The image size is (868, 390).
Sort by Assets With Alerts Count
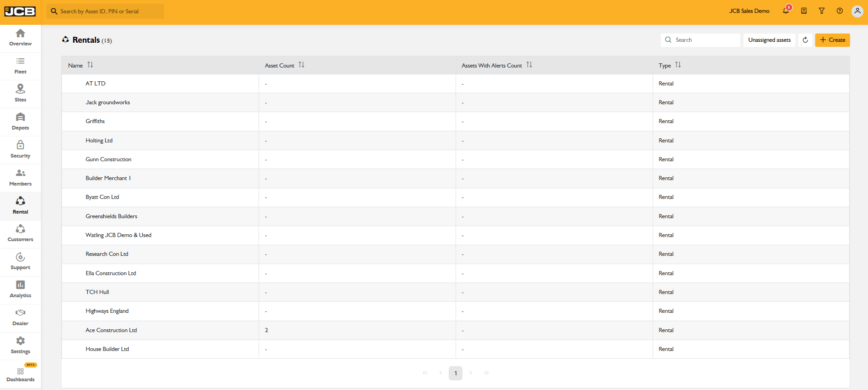pyautogui.click(x=529, y=65)
